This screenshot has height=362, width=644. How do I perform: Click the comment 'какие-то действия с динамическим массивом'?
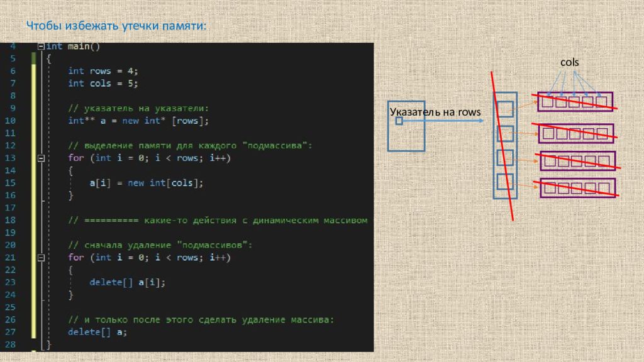click(x=218, y=221)
